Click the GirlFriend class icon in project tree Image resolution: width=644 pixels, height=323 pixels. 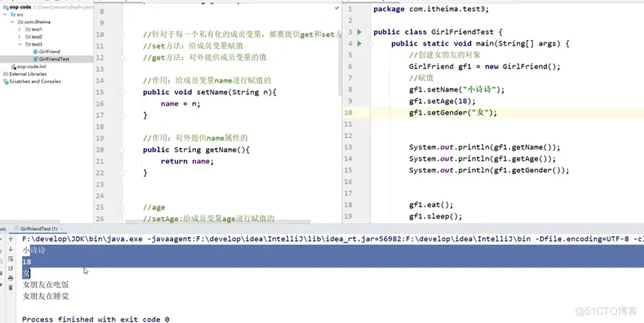click(x=36, y=52)
